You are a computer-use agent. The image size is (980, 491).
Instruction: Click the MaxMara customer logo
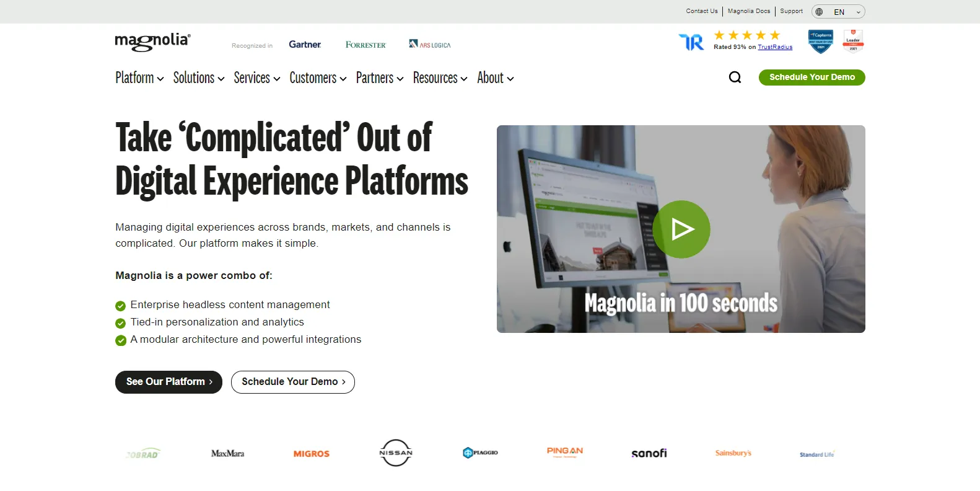(227, 454)
